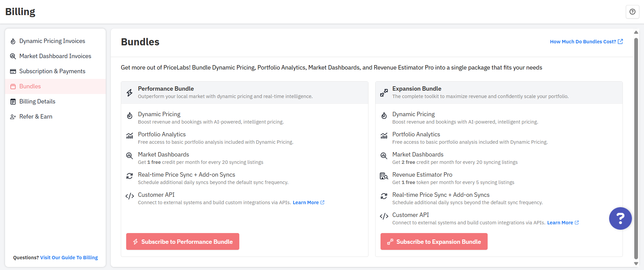Image resolution: width=644 pixels, height=270 pixels.
Task: Go to Market Dashboard Invoices
Action: [55, 56]
